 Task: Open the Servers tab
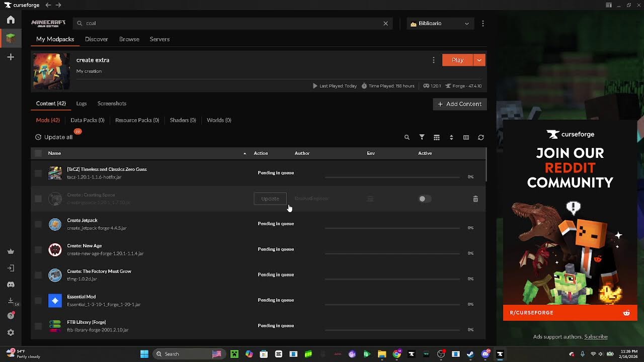tap(159, 39)
